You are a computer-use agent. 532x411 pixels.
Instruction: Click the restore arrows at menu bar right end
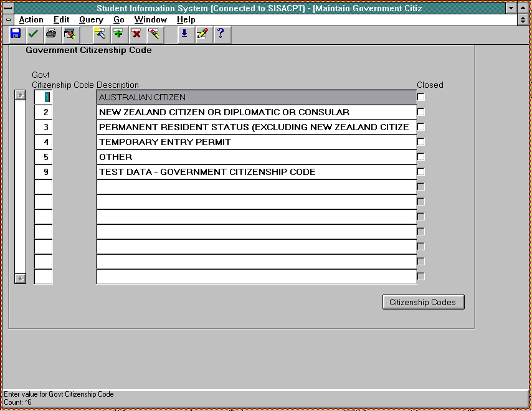tap(523, 20)
